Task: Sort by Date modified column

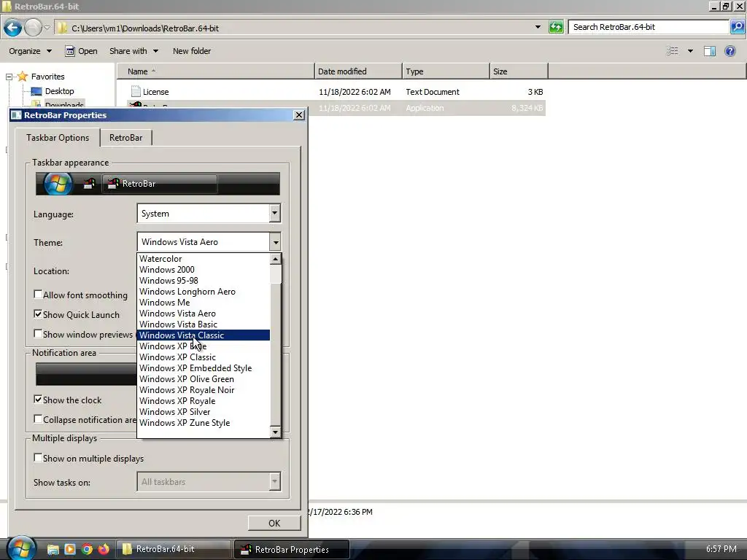Action: (358, 71)
